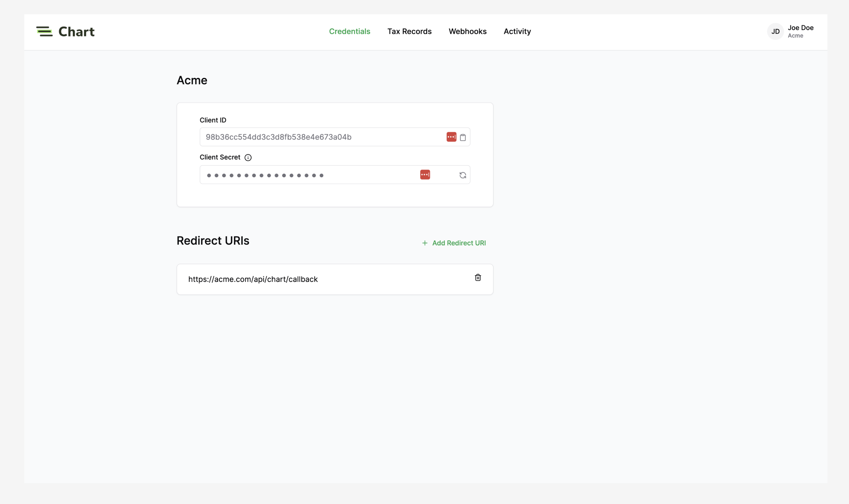Delete the acme.com callback URI via trash icon
This screenshot has height=504, width=849.
pyautogui.click(x=478, y=278)
